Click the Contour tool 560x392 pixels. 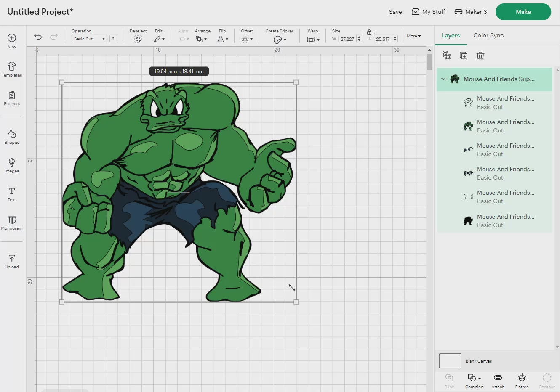[547, 381]
